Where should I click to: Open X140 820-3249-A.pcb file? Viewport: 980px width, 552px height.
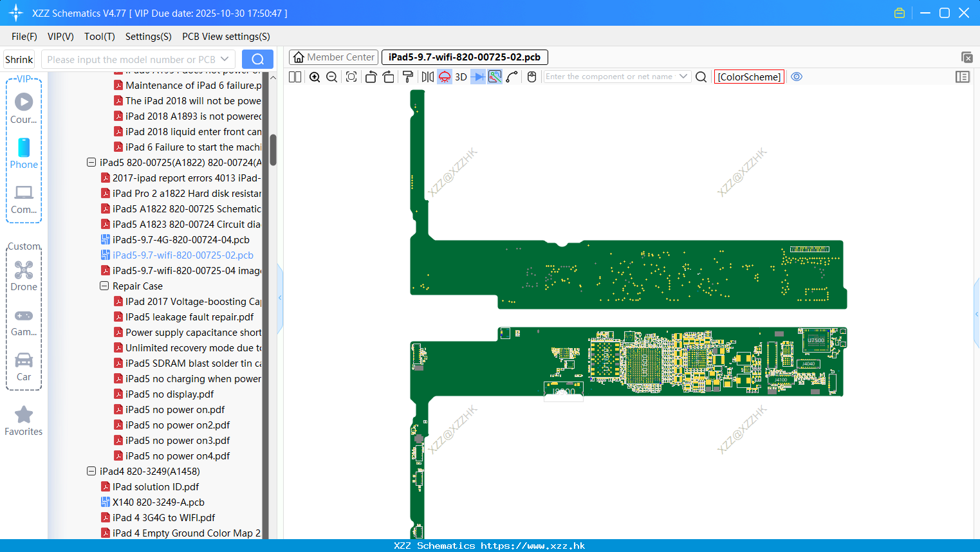pyautogui.click(x=158, y=502)
